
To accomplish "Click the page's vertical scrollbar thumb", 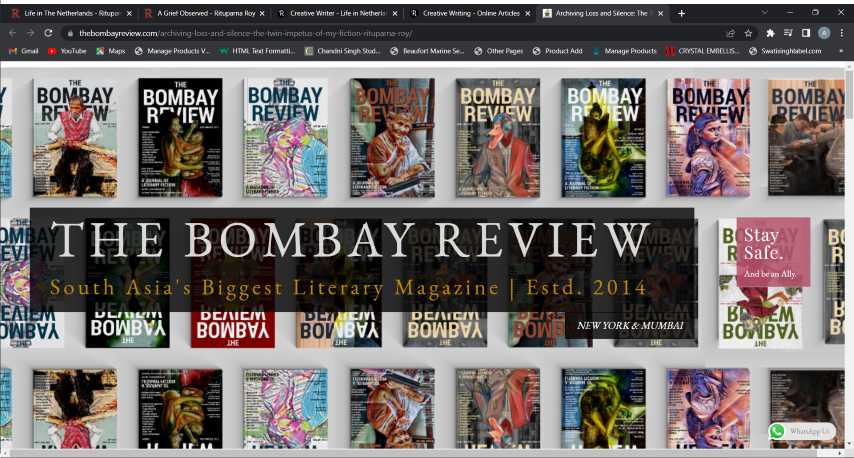I will coord(849,94).
